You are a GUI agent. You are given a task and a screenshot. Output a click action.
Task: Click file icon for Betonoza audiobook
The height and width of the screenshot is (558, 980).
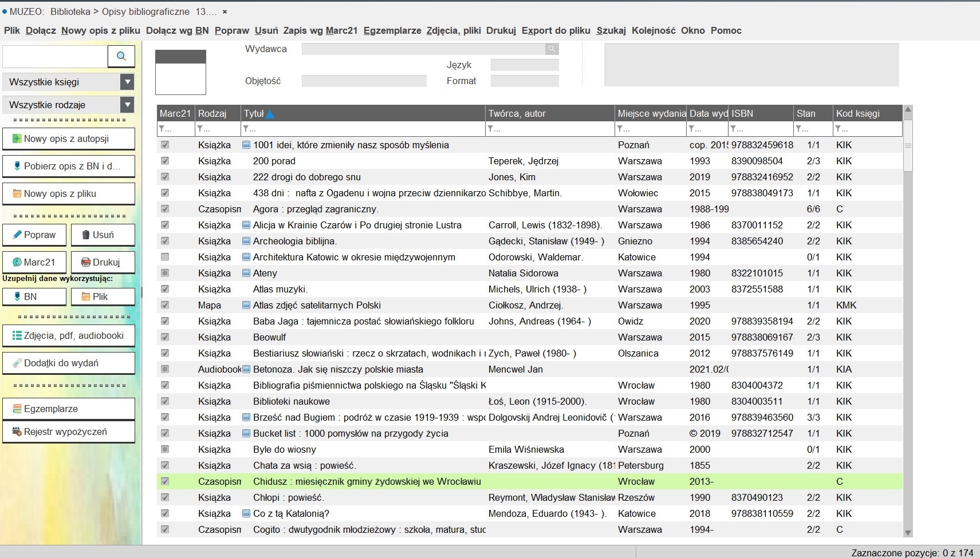click(246, 370)
